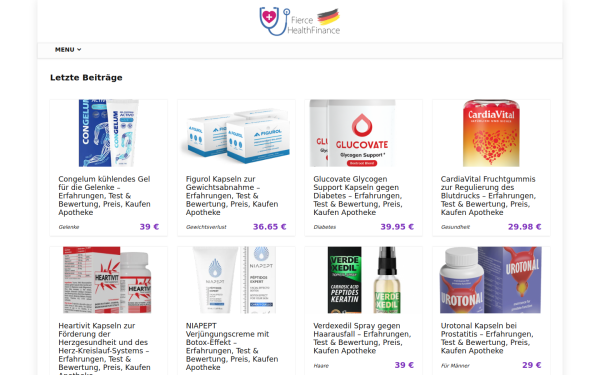Open the Urotonal capsules product image
600x375 pixels.
point(491,280)
